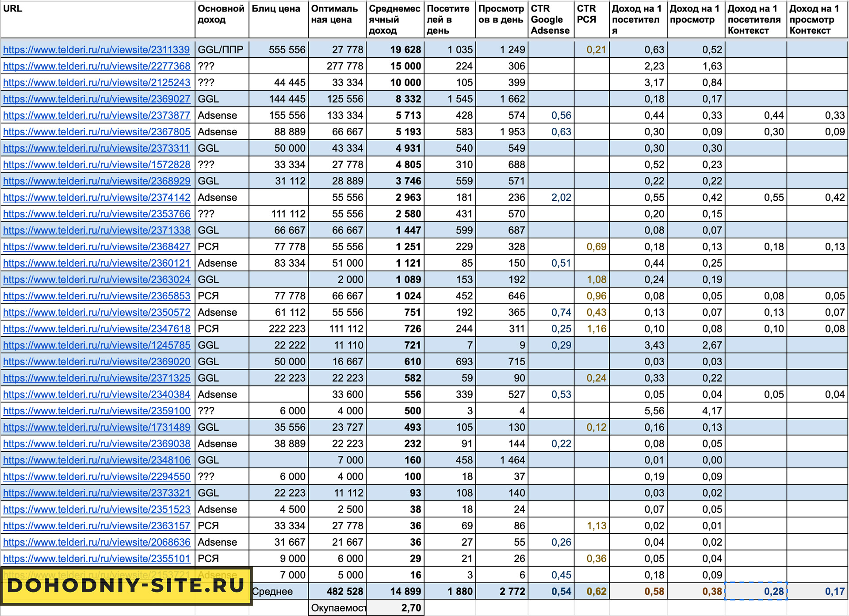Click the link viewsite/1245785
Viewport: 849px width, 616px height.
point(96,345)
